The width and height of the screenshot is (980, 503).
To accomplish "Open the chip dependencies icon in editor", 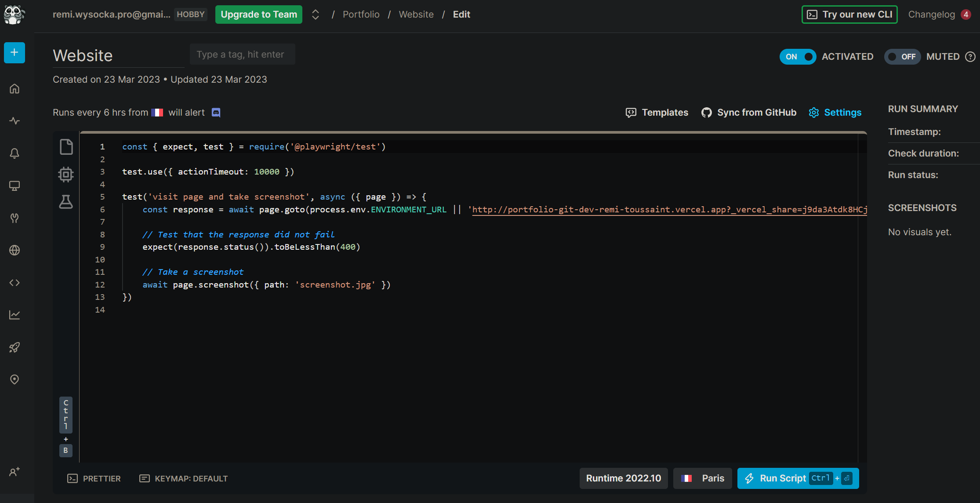I will tap(66, 175).
